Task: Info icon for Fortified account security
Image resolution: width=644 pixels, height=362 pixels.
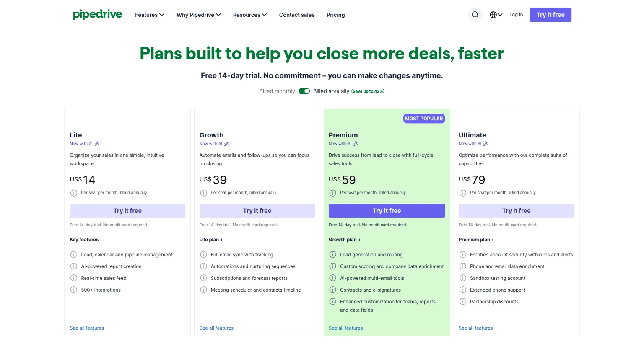Action: [x=463, y=255]
